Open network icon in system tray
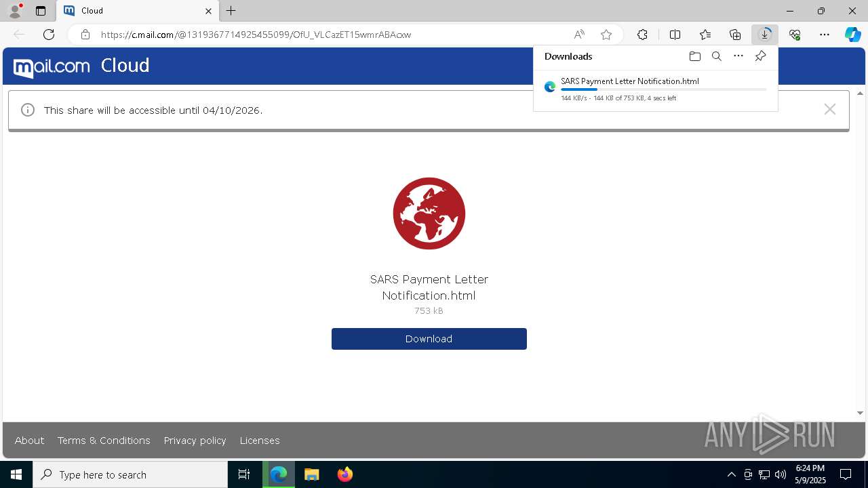The width and height of the screenshot is (868, 488). [x=764, y=474]
